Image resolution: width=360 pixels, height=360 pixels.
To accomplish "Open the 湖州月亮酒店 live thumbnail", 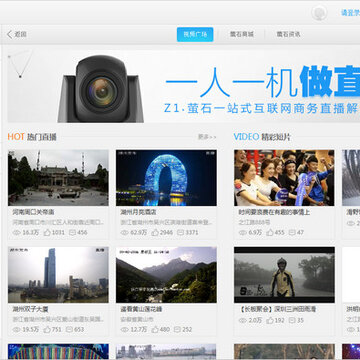I will (x=166, y=178).
